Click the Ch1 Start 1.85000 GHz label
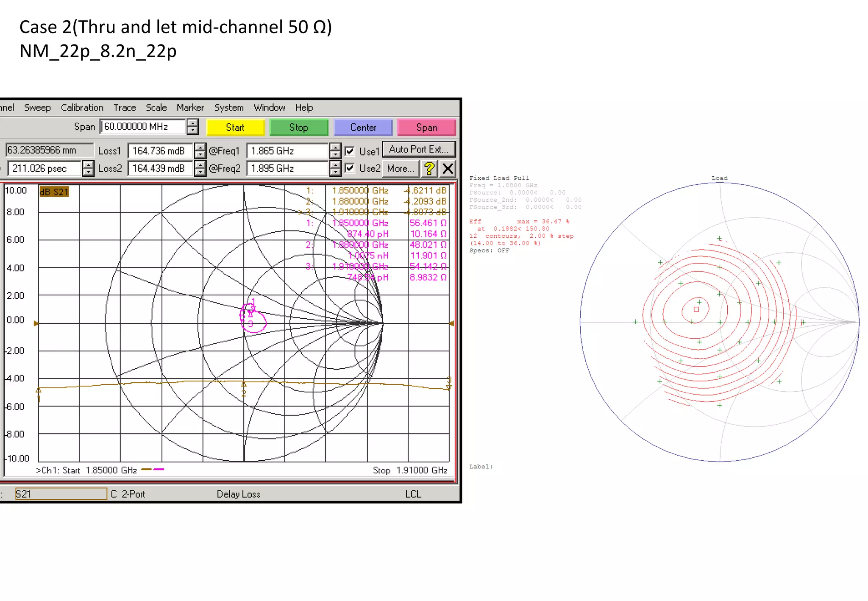Image resolution: width=868 pixels, height=601 pixels. click(86, 470)
